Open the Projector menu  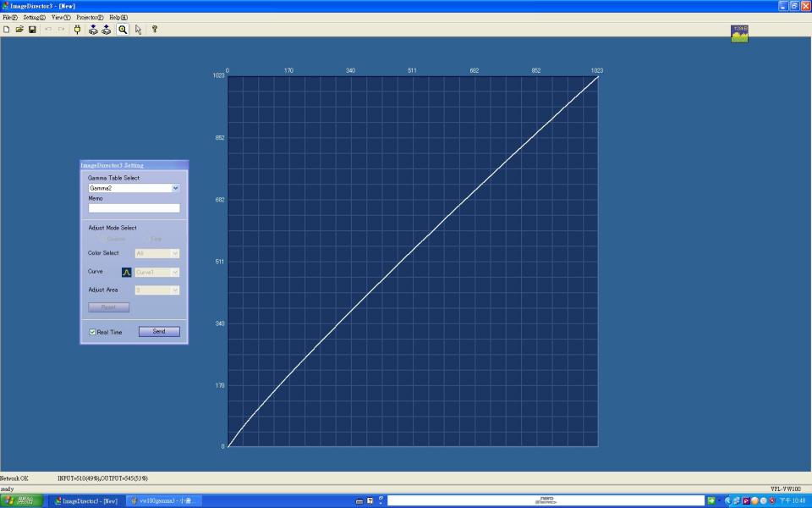tap(90, 17)
